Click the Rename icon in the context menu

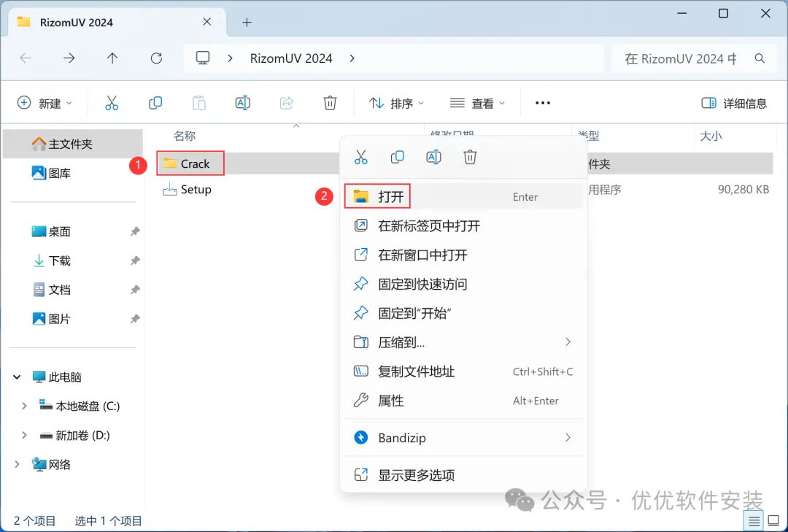[433, 158]
